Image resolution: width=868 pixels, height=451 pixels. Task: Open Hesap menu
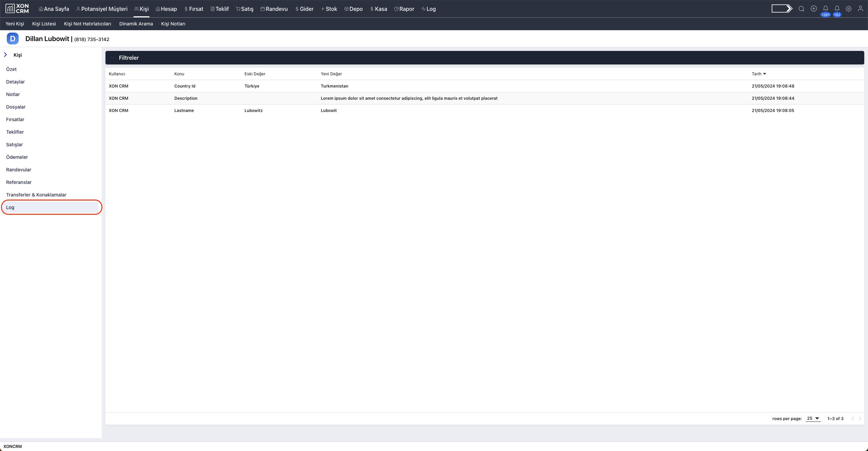166,9
